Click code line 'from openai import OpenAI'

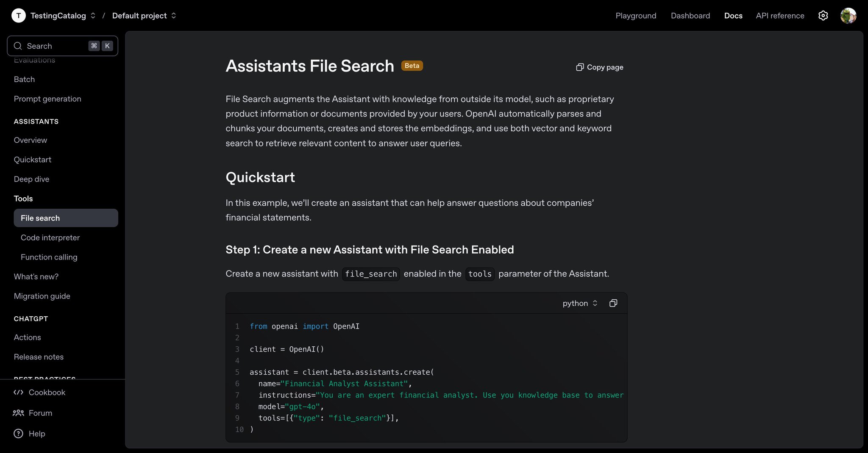tap(304, 326)
